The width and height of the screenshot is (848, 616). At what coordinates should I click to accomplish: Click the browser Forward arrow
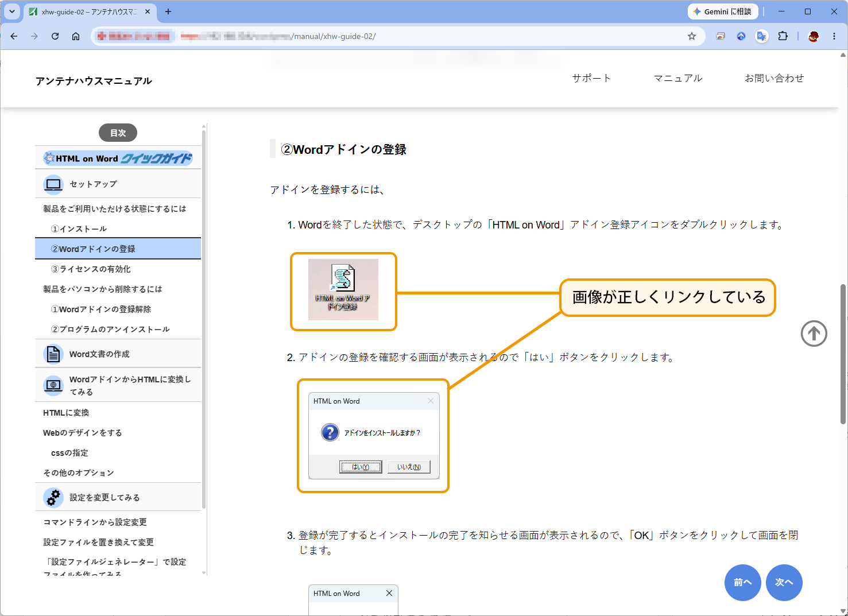point(34,36)
